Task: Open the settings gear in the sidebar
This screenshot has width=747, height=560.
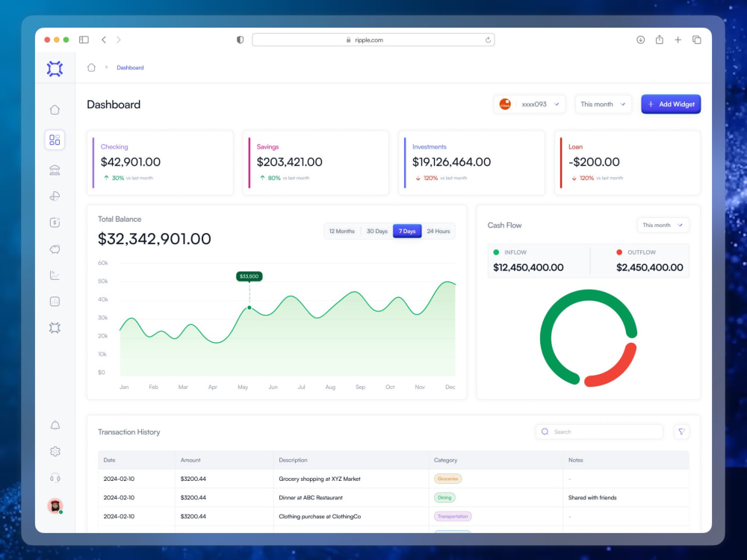Action: [55, 451]
